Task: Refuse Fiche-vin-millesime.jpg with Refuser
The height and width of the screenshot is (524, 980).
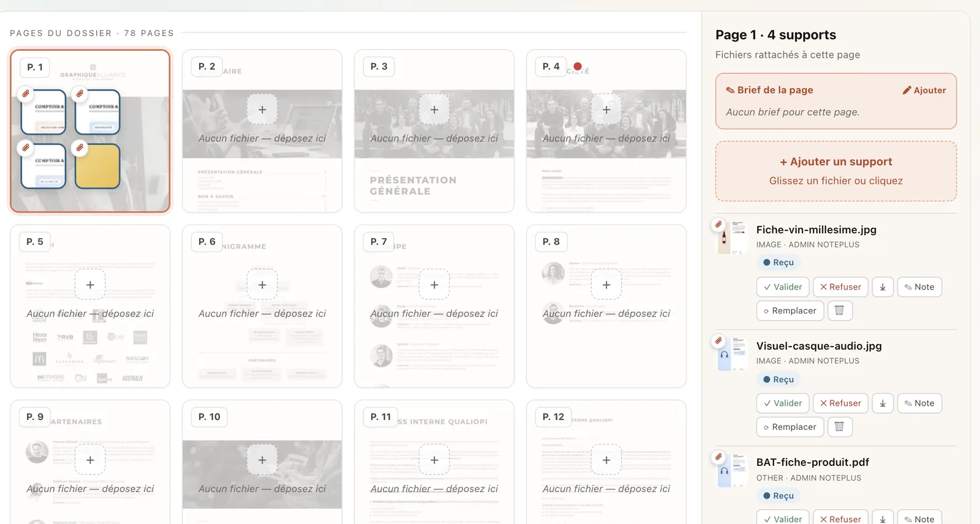Action: click(840, 287)
